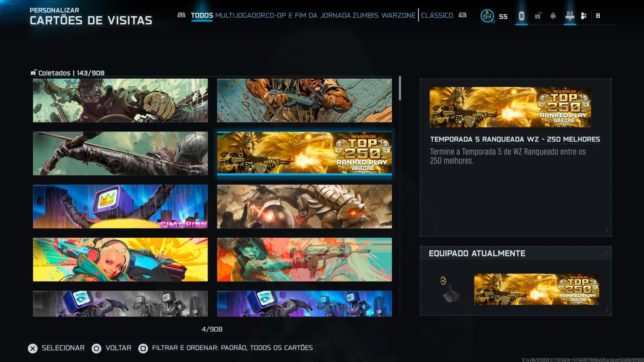
Task: Select the Top 250 Ranked Play card in grid
Action: (x=305, y=153)
